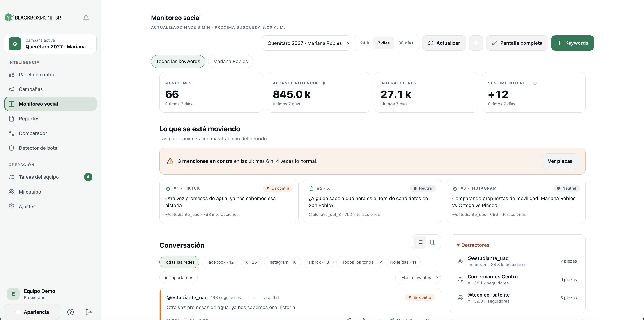
Task: Select the 30 días time range
Action: 405,43
